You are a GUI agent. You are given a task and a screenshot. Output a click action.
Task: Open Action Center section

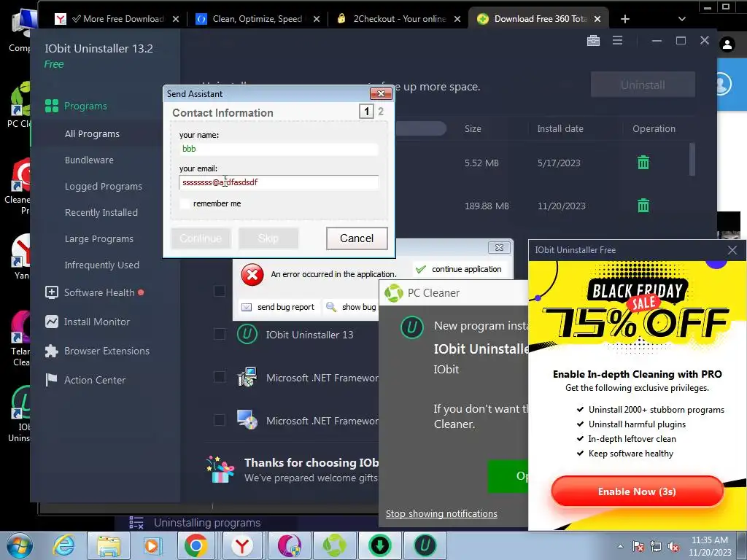pyautogui.click(x=85, y=380)
